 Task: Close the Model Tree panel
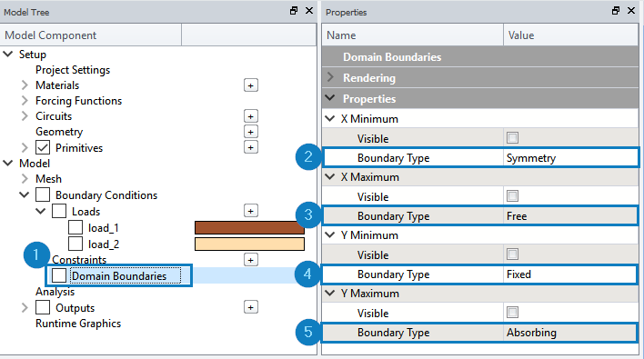(x=309, y=11)
